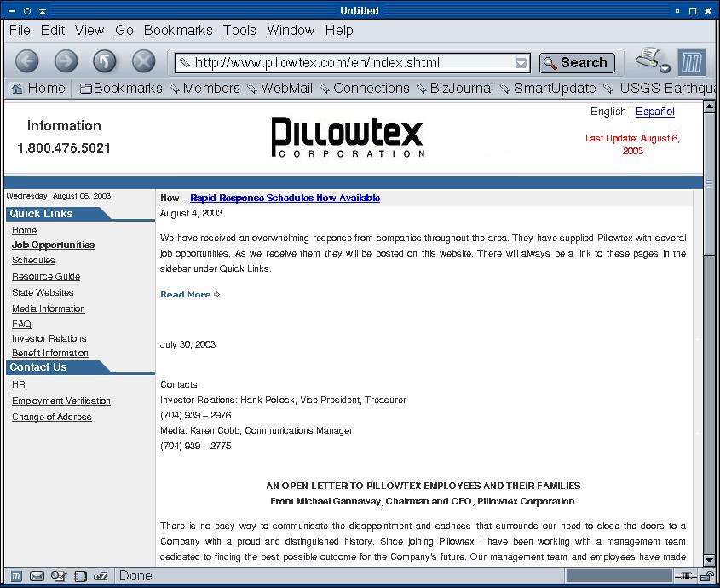Click the page scrollbar up arrow
The height and width of the screenshot is (588, 720).
[x=710, y=107]
